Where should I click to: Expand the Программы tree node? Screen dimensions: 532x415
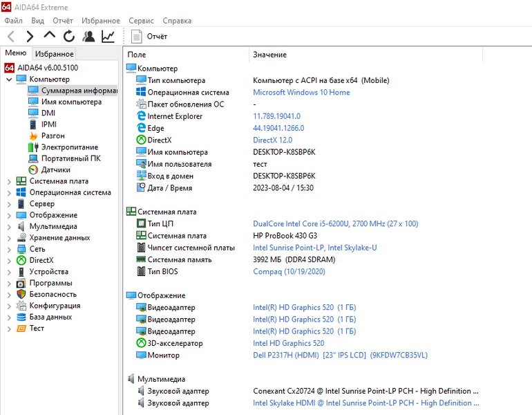click(9, 284)
